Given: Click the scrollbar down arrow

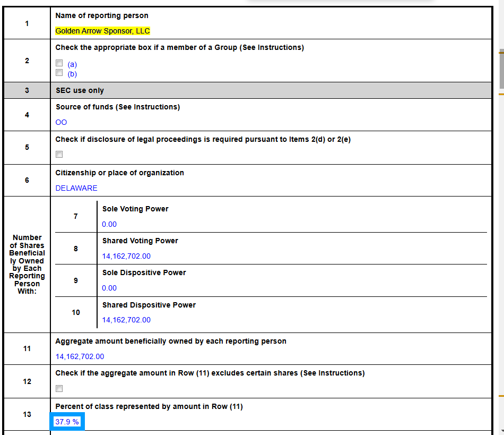Looking at the screenshot, I should (502, 431).
